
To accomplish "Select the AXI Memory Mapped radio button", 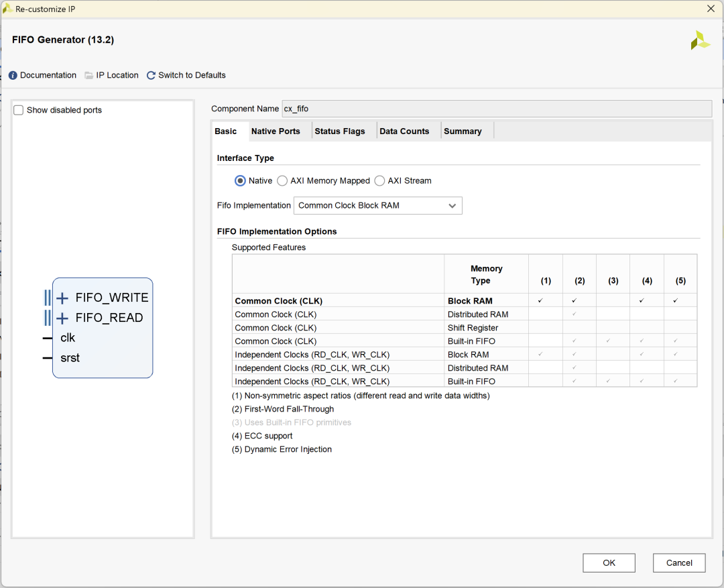I will [282, 181].
